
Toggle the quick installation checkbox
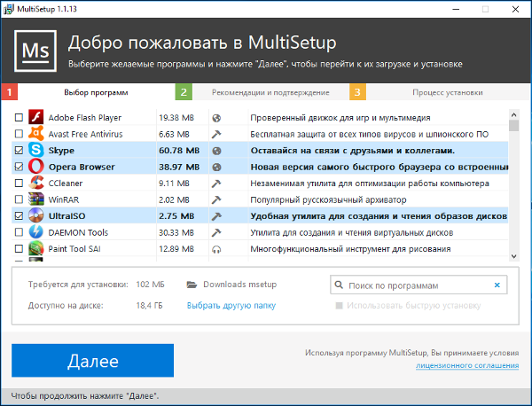click(340, 306)
